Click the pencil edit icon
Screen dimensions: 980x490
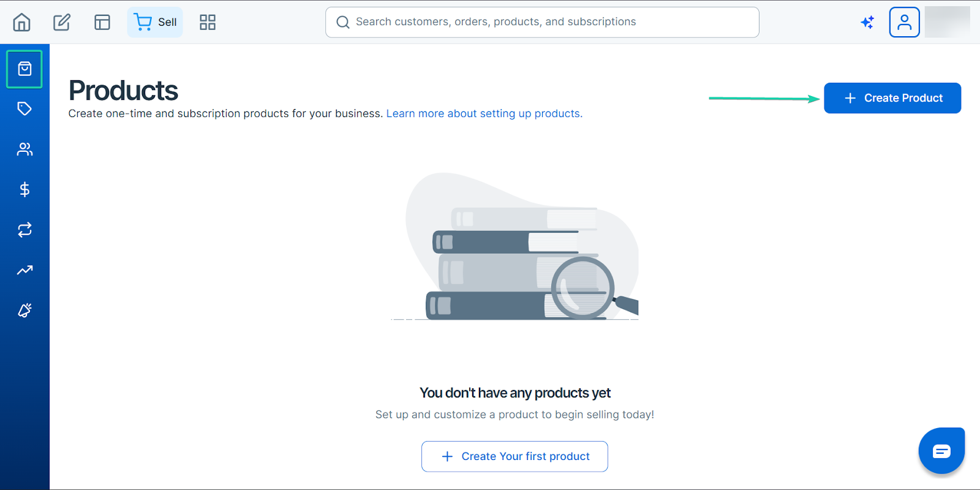pos(62,22)
